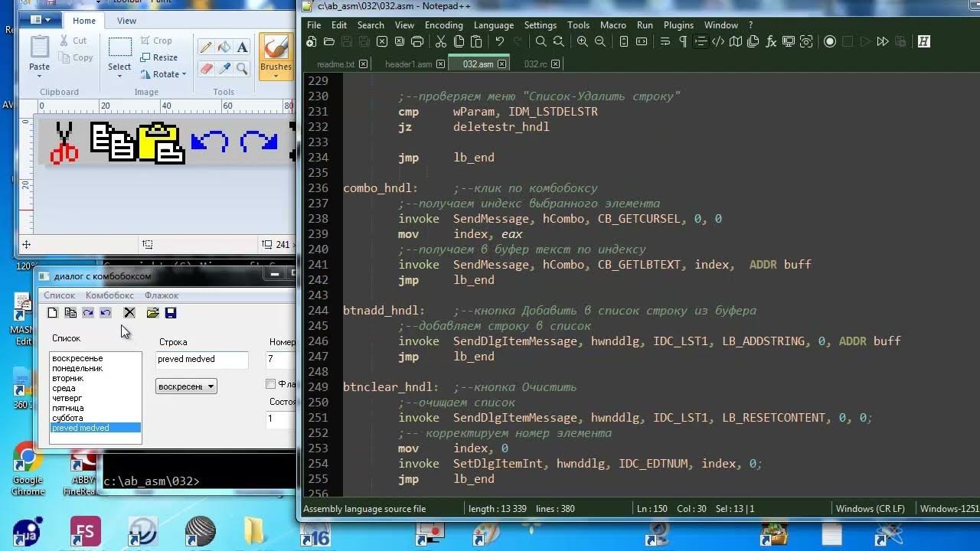Open the Language menu in Notepad++
The height and width of the screenshot is (551, 980).
494,25
